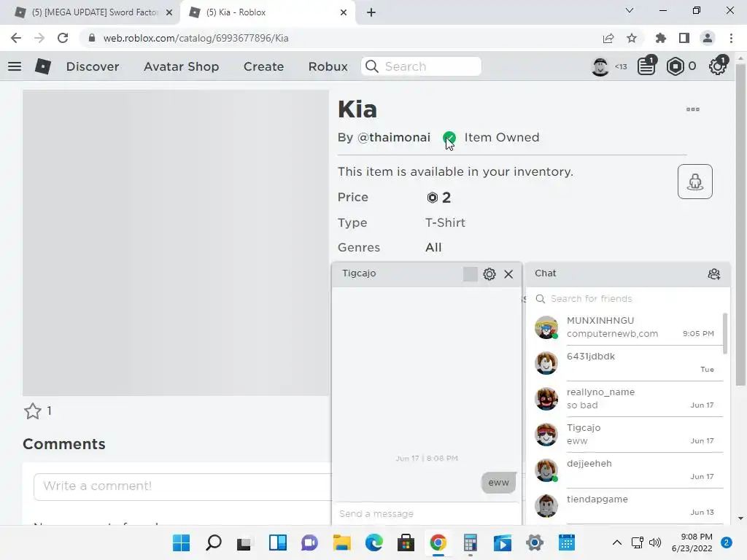Click the green Item Owned checkmark
Screen dimensions: 747x560
(449, 138)
